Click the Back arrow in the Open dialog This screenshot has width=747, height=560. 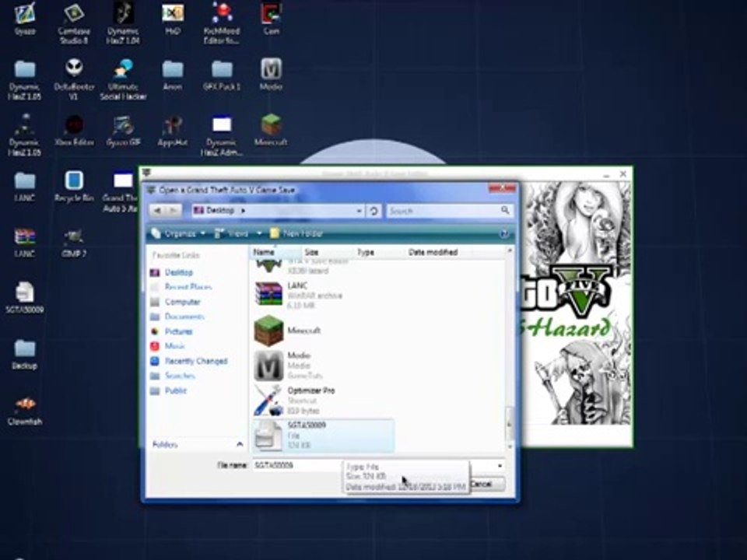tap(158, 211)
